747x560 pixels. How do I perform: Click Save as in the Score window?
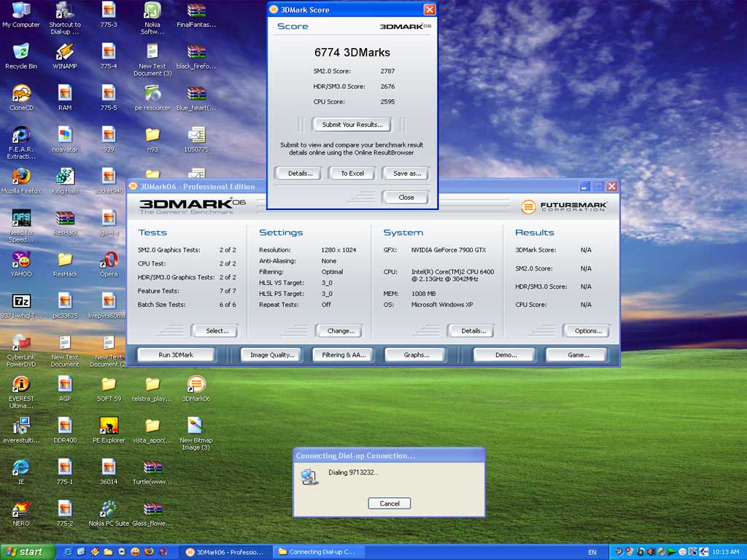coord(406,174)
